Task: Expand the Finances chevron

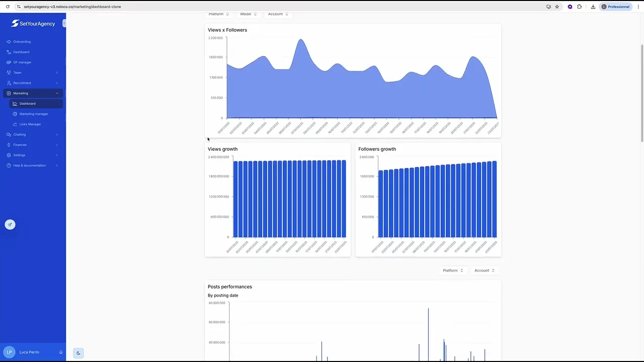Action: pos(57,145)
